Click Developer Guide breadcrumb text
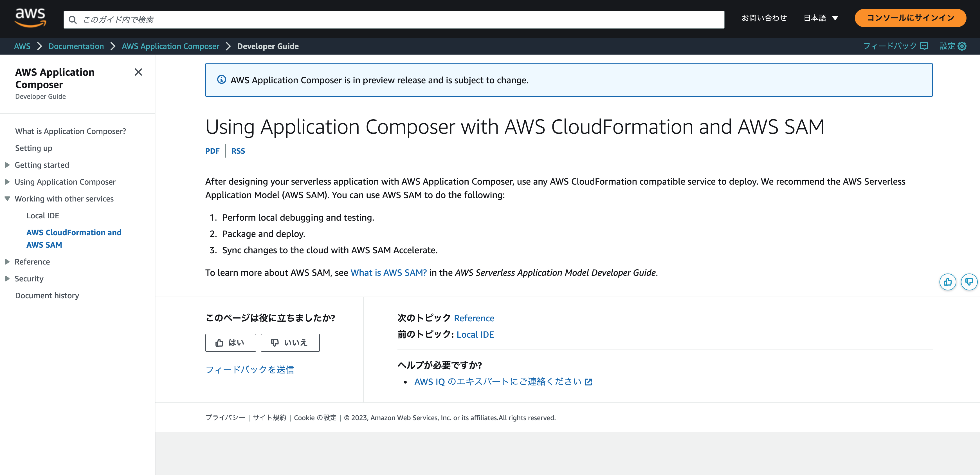Screen dimensions: 980x475 click(x=268, y=46)
